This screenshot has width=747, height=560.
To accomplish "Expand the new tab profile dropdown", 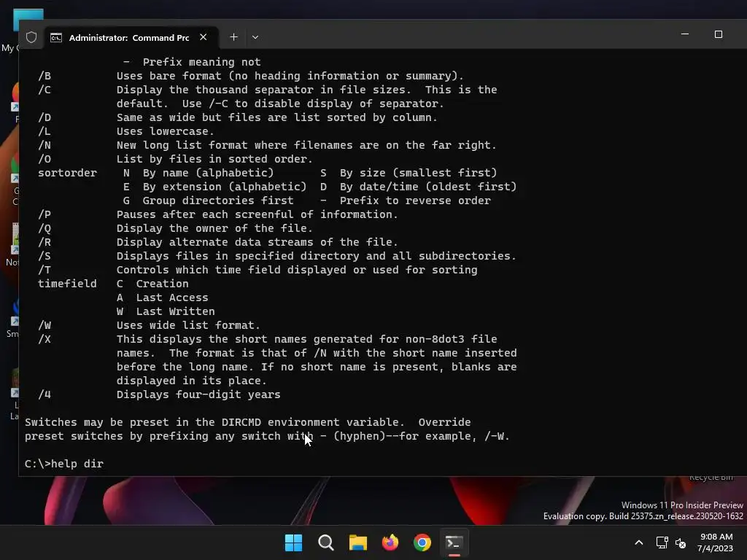I will [x=255, y=37].
